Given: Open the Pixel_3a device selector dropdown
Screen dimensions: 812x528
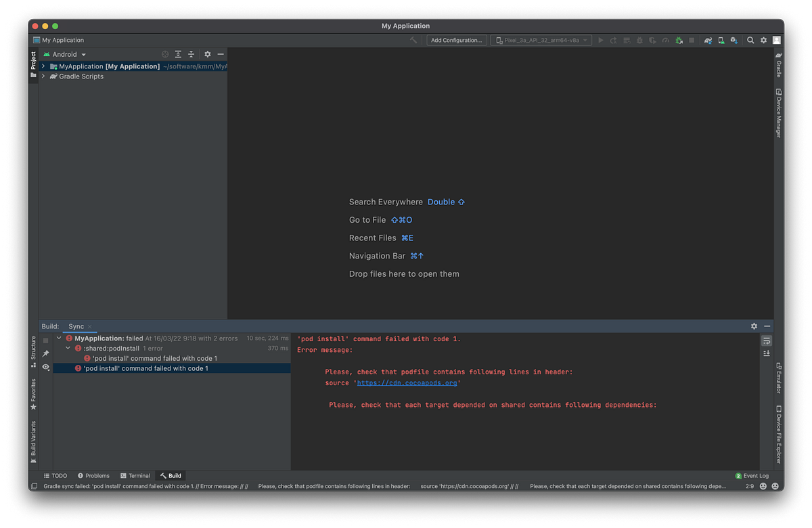Looking at the screenshot, I should click(x=541, y=40).
